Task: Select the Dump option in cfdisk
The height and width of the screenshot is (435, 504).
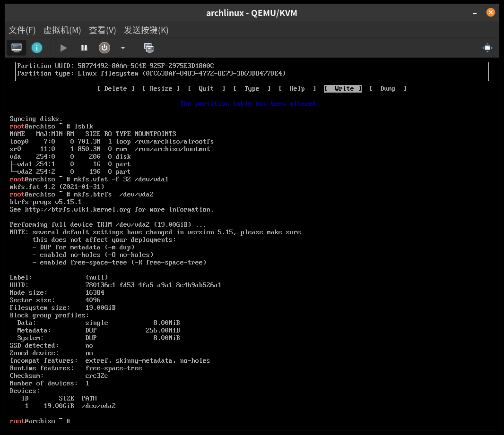Action: (x=388, y=89)
